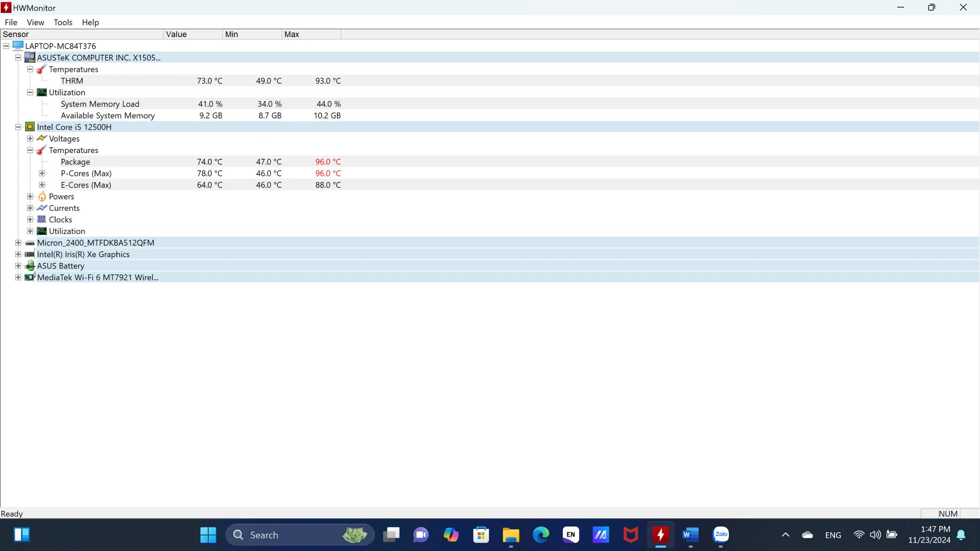
Task: Collapse ASUSTeK Temperatures section
Action: pos(30,69)
